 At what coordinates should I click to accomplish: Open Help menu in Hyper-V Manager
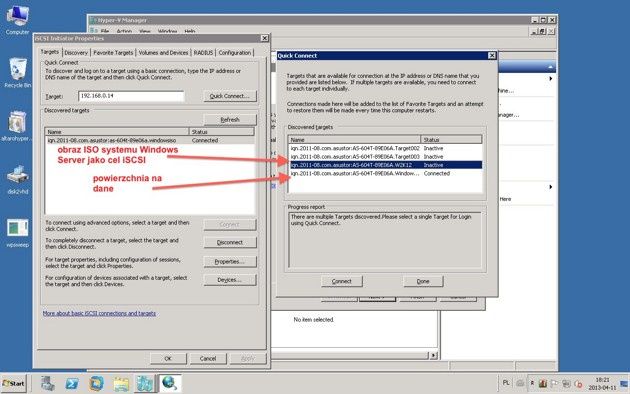click(190, 31)
